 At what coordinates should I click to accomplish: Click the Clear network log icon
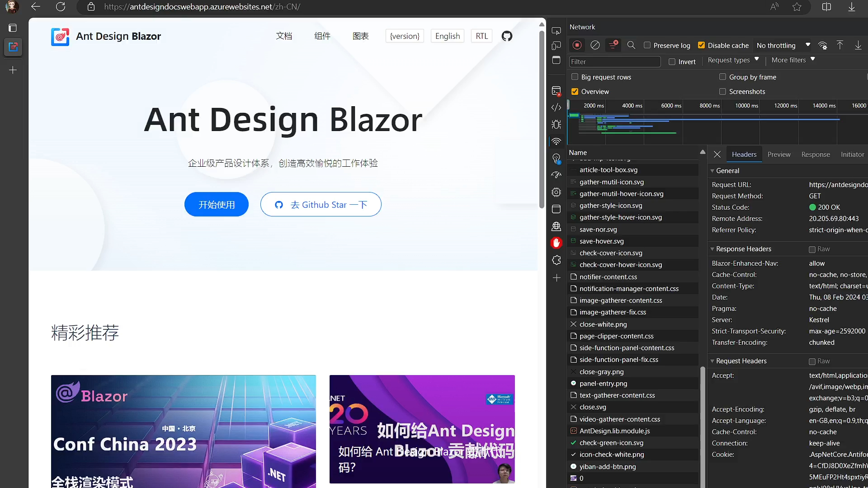tap(594, 45)
